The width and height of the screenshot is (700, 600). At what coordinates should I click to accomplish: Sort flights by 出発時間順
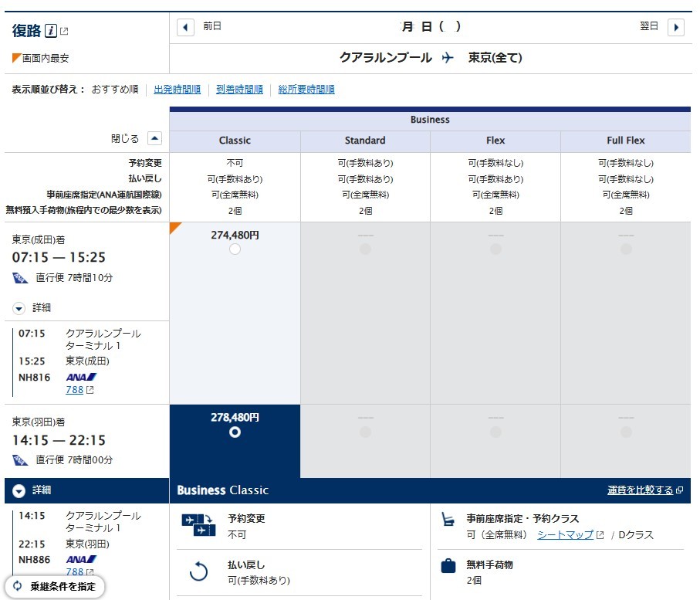[178, 90]
